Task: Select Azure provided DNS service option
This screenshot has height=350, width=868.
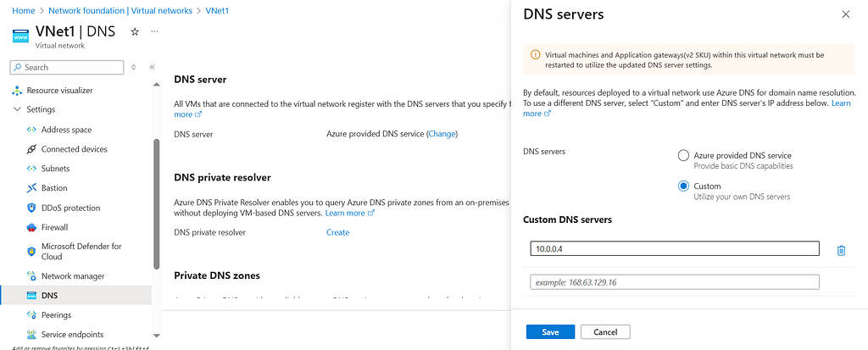Action: click(683, 156)
